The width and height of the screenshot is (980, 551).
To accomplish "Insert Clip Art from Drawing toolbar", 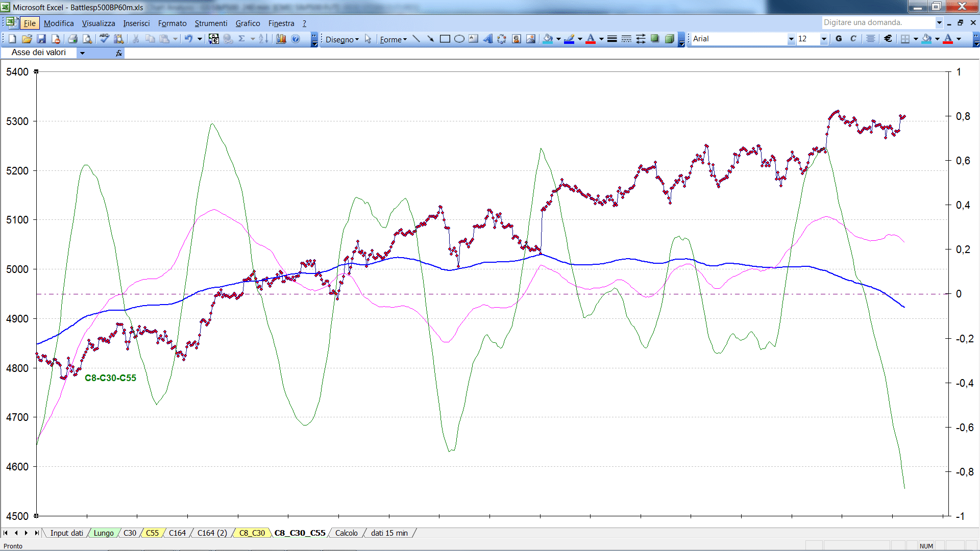I will point(516,39).
